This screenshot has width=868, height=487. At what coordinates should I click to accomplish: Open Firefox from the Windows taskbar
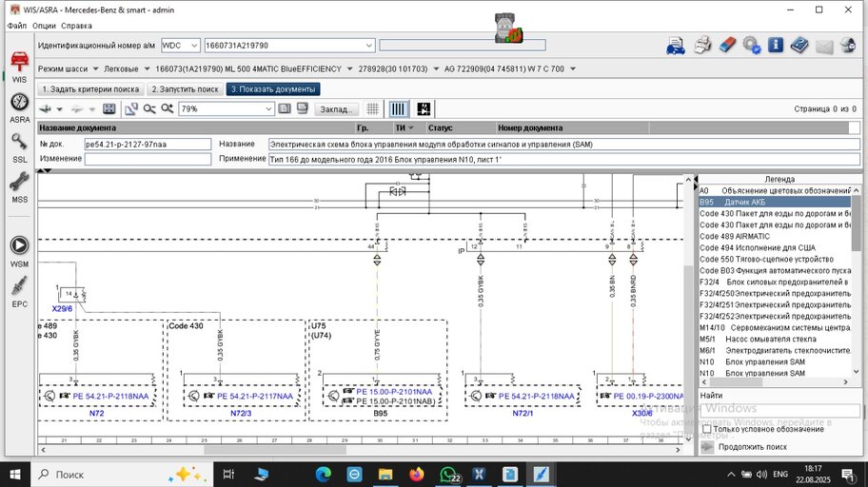pos(416,475)
